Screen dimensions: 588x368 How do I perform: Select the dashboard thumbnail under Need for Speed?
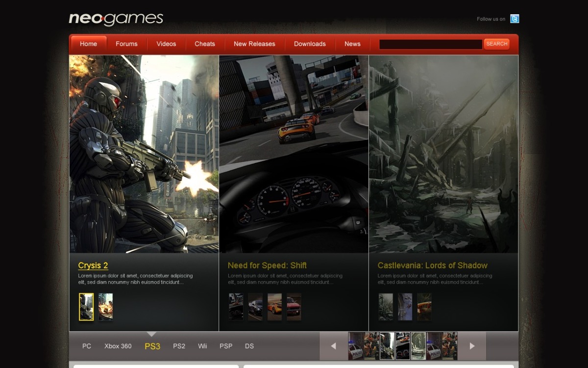[x=236, y=307]
